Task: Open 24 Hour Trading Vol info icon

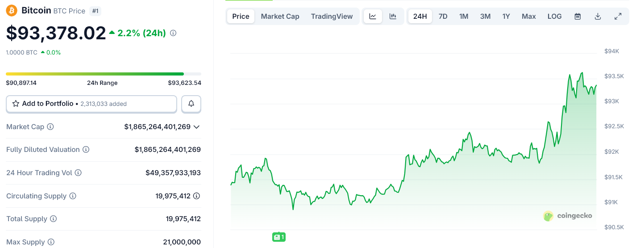Action: click(78, 173)
